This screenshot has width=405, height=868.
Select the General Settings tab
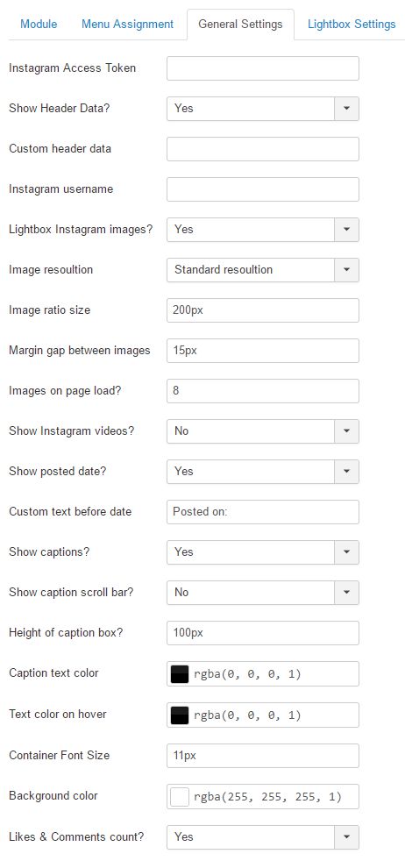pyautogui.click(x=240, y=25)
